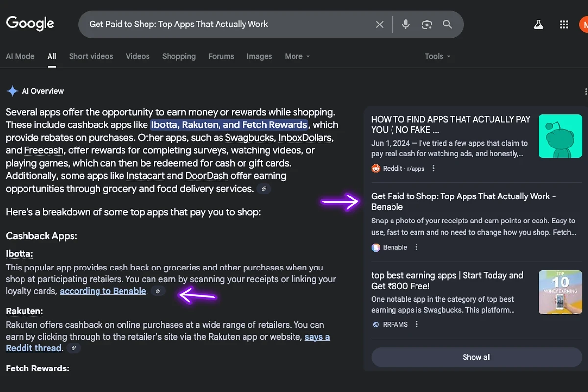Click source link chip after Ibotta description

coord(158,291)
